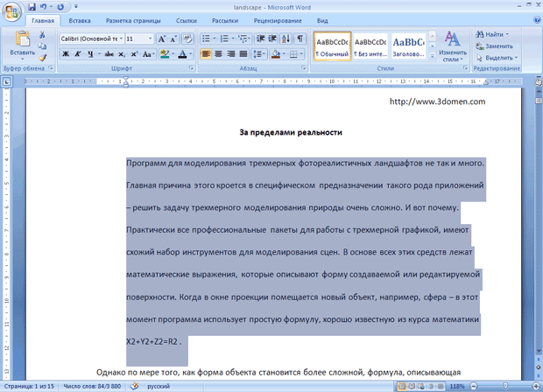Align text to the right
543x392 pixels.
[231, 54]
